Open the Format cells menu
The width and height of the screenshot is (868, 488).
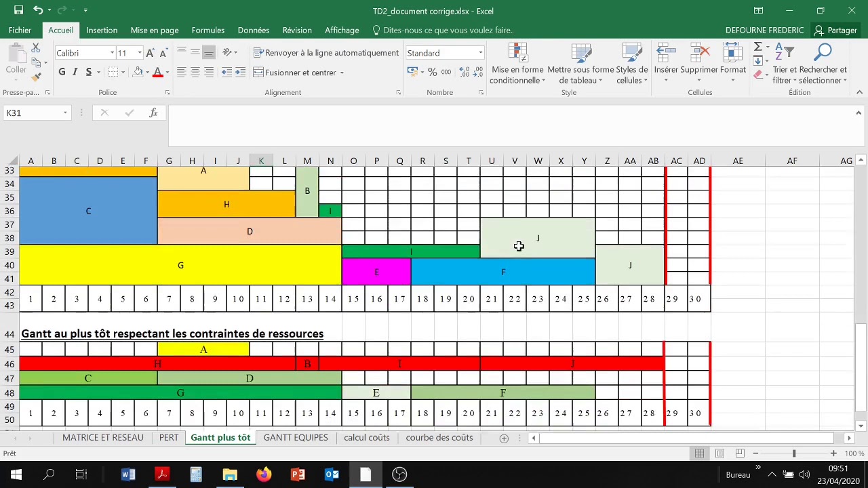(x=732, y=64)
